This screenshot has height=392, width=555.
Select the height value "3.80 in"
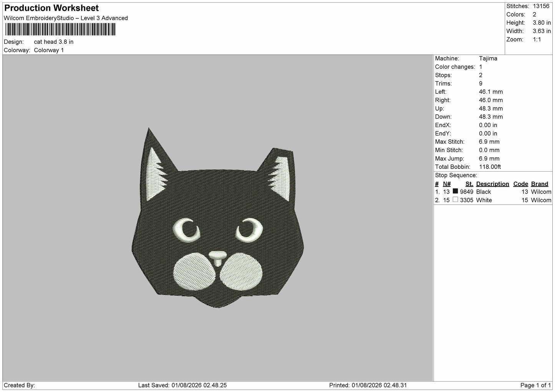[x=542, y=23]
